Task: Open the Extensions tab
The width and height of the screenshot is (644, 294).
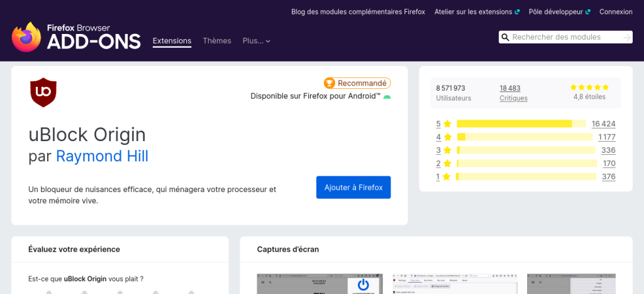Action: [172, 41]
